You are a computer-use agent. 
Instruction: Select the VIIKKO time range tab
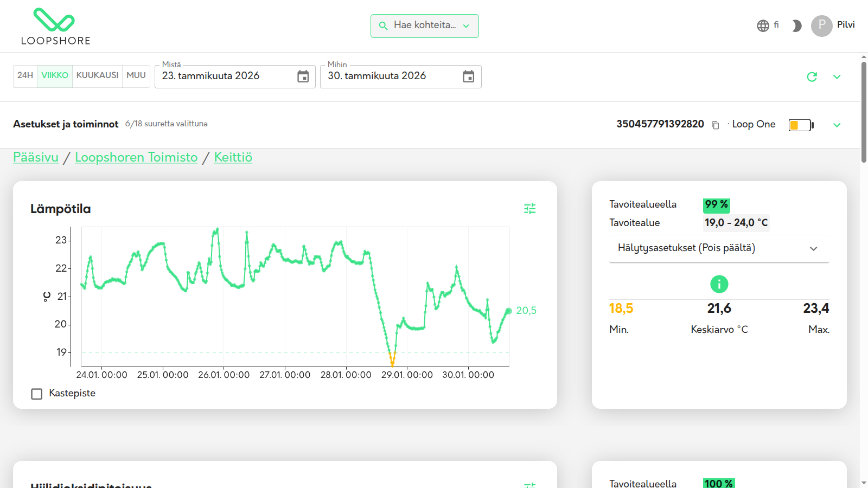tap(55, 75)
